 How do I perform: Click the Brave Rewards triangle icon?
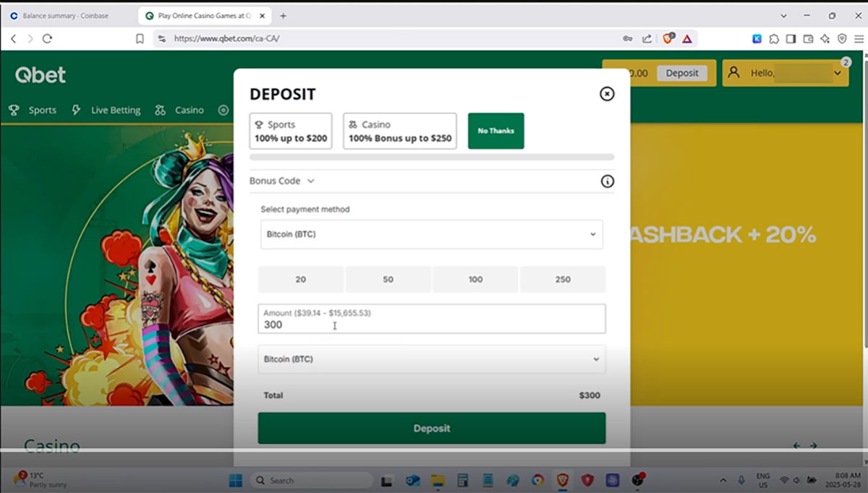(686, 38)
